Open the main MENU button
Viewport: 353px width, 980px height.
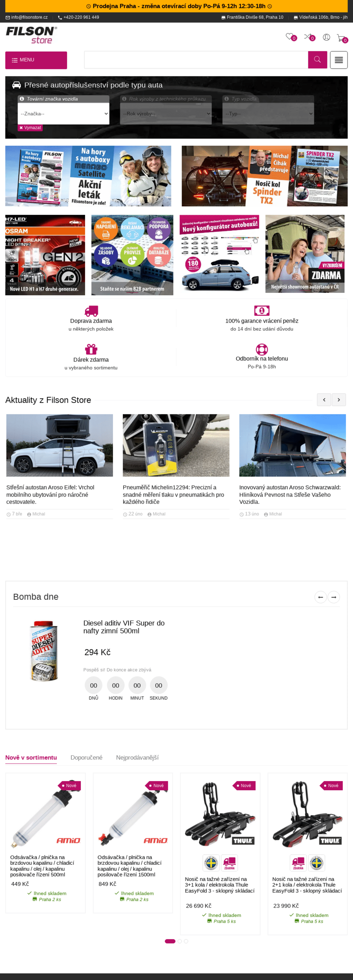click(x=36, y=60)
